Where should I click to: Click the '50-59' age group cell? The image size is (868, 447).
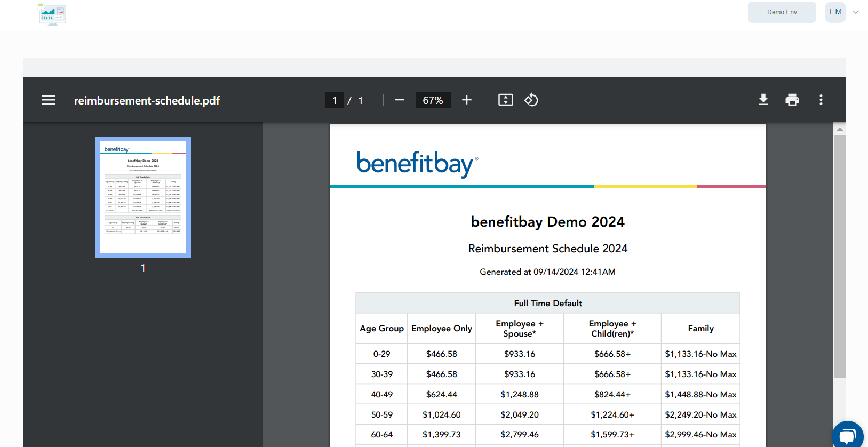381,415
